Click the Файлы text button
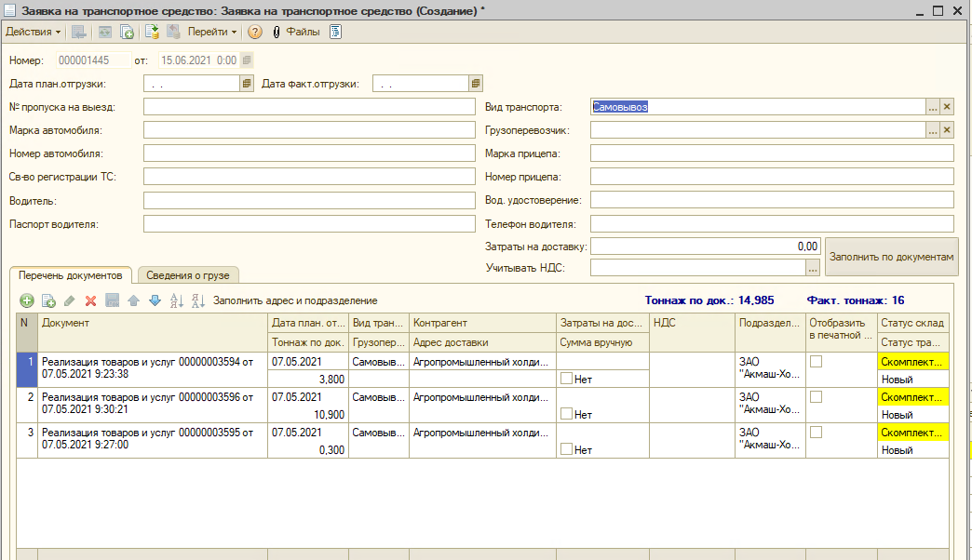 coord(303,33)
